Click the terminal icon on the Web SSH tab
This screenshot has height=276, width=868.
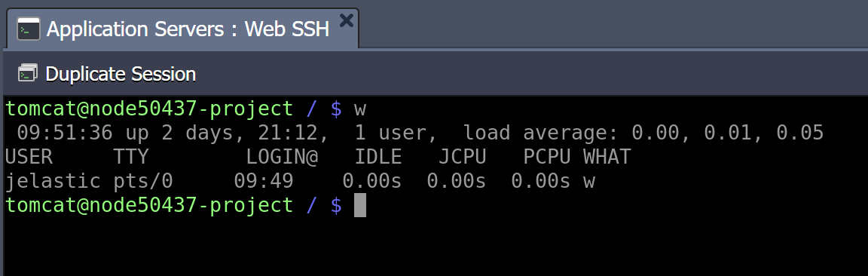pos(28,29)
